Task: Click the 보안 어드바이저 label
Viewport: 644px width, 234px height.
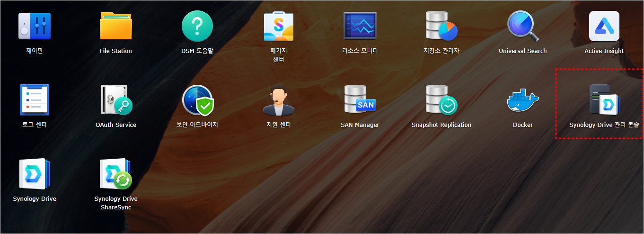Action: (197, 125)
